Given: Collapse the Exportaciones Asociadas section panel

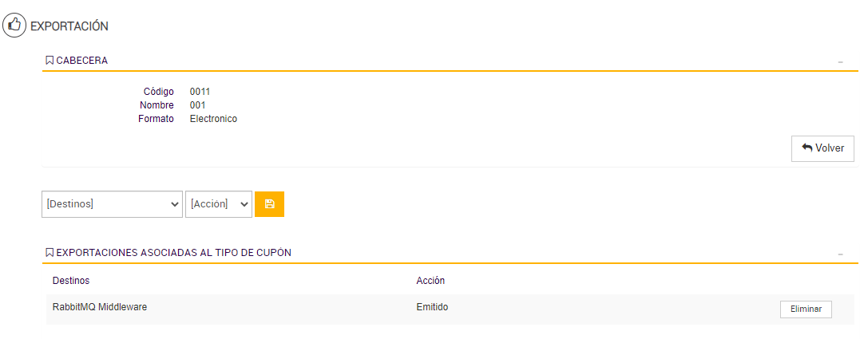Looking at the screenshot, I should [840, 254].
